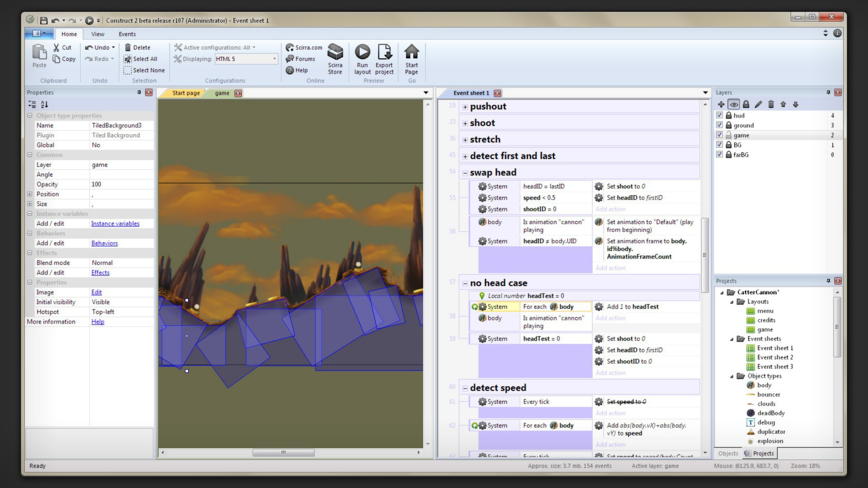
Task: Open the Displaying HTML 5 dropdown
Action: (x=274, y=59)
